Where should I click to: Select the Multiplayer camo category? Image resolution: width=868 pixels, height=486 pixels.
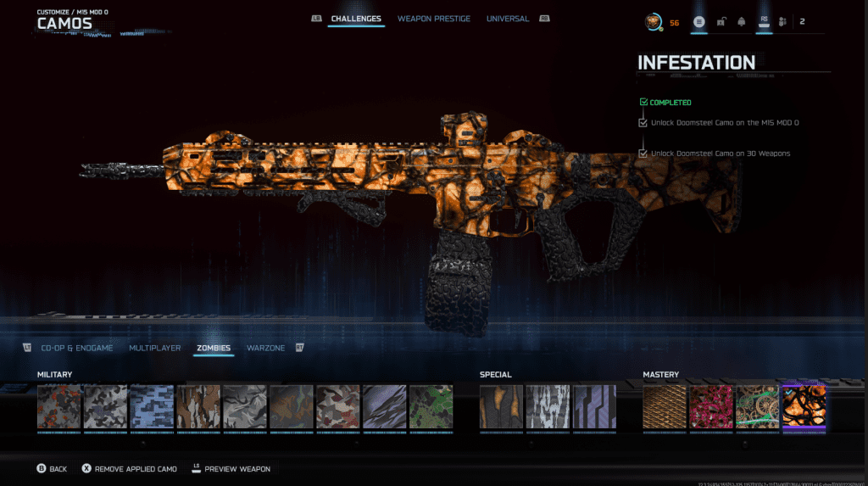tap(154, 348)
